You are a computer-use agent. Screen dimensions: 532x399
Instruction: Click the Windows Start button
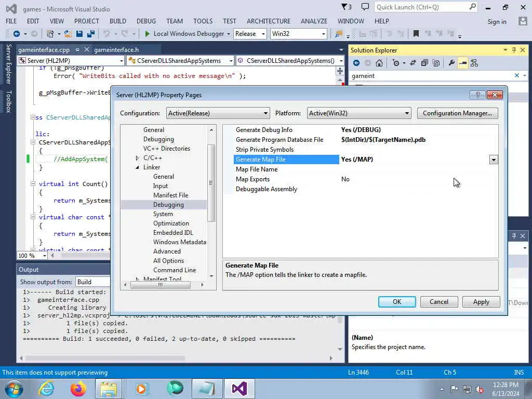[14, 389]
